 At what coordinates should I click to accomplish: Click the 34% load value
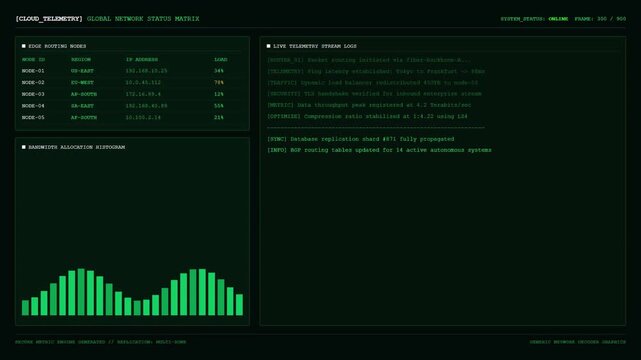pyautogui.click(x=219, y=71)
